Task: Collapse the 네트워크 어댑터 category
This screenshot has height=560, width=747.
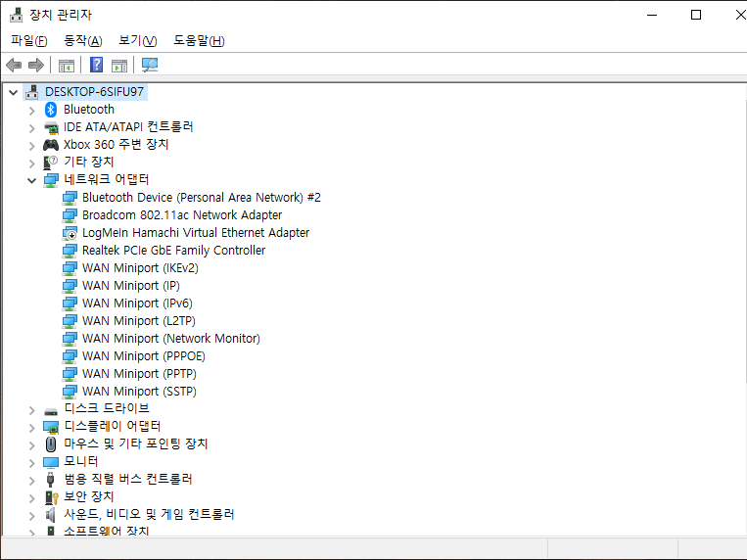Action: (32, 181)
